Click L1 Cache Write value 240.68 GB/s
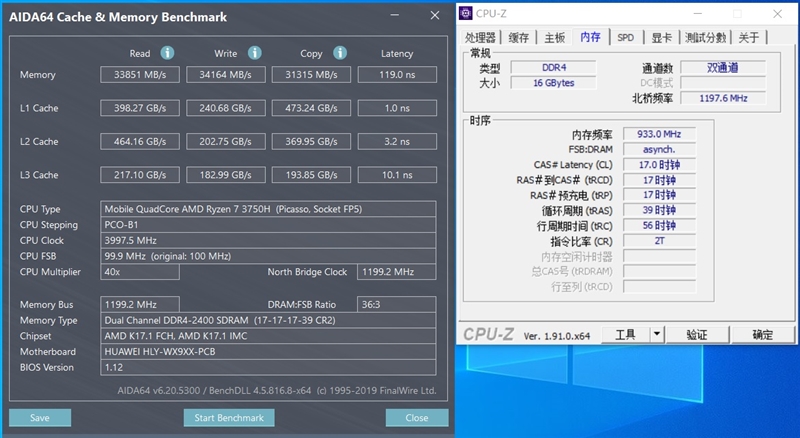The image size is (800, 438). (226, 108)
